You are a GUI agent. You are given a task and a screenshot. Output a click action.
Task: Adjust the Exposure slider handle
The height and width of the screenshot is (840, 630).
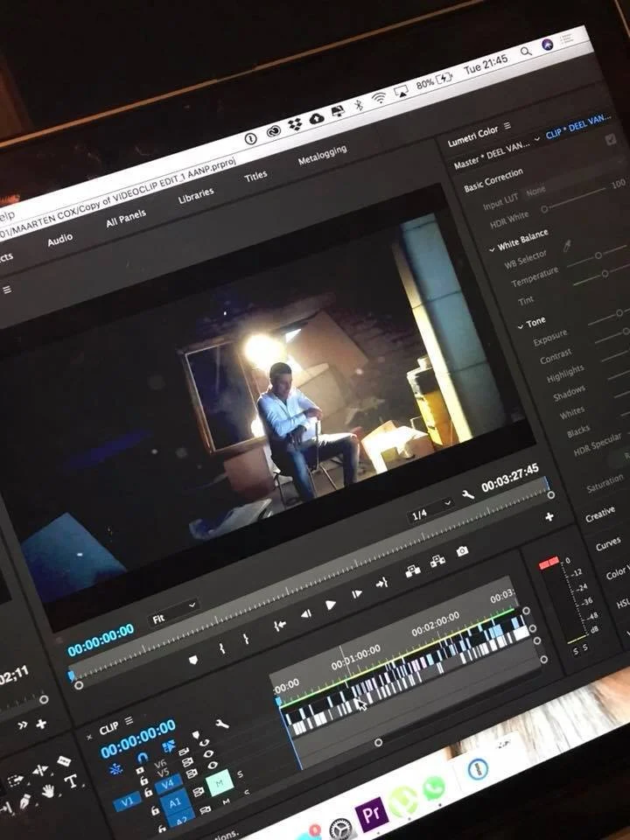[619, 312]
